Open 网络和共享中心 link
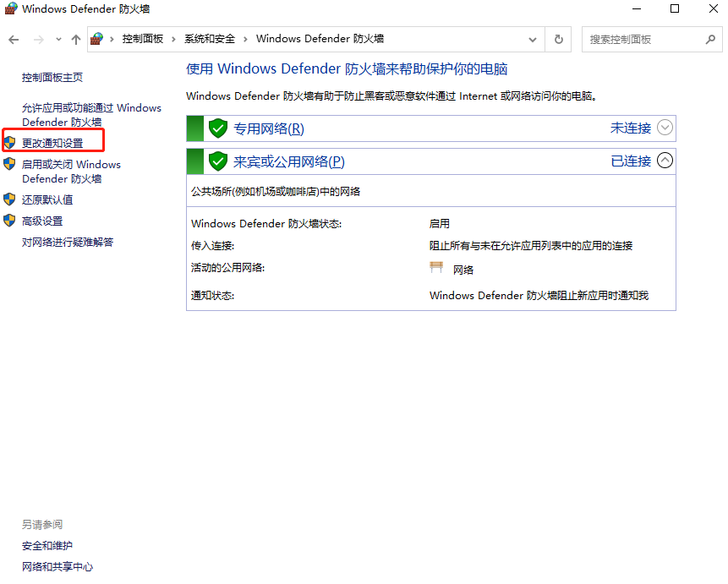Image resolution: width=728 pixels, height=584 pixels. (57, 566)
